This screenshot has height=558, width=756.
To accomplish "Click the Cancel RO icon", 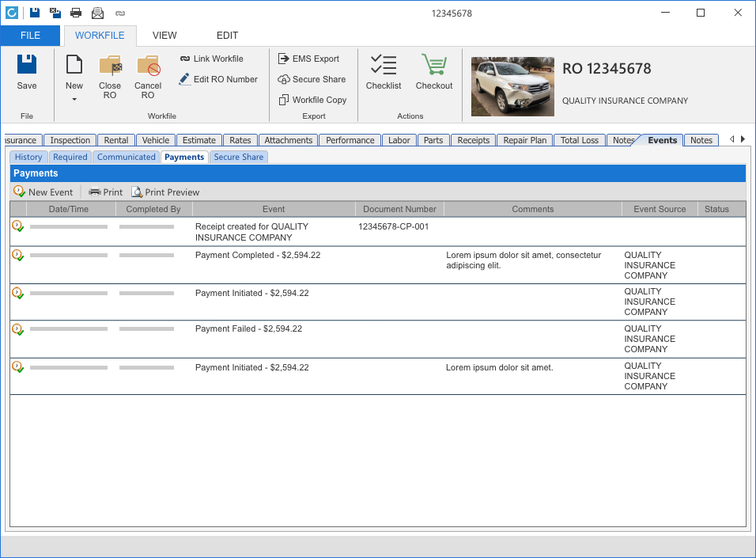I will point(148,66).
